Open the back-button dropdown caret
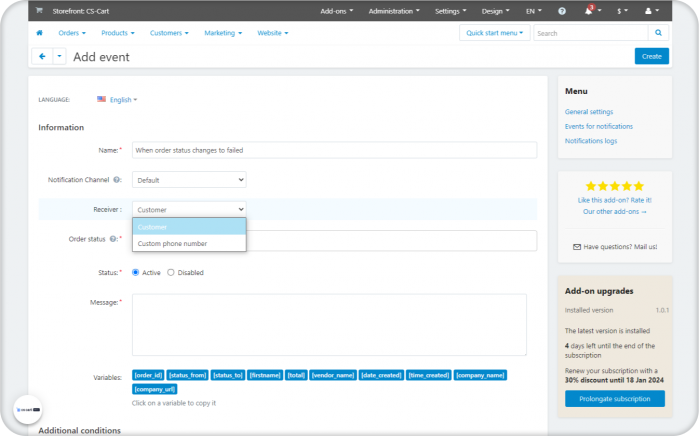 [x=59, y=57]
